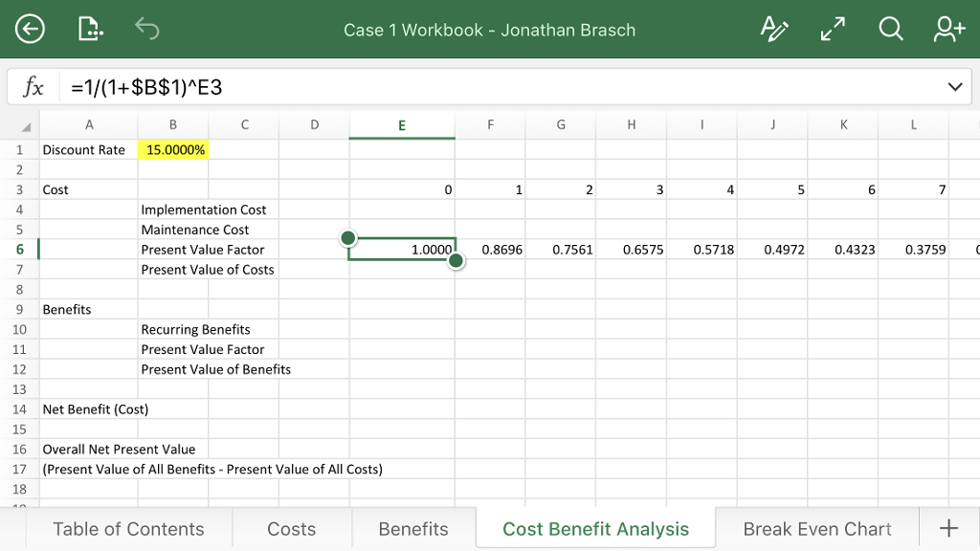Expand the formula bar chevron

click(x=954, y=87)
